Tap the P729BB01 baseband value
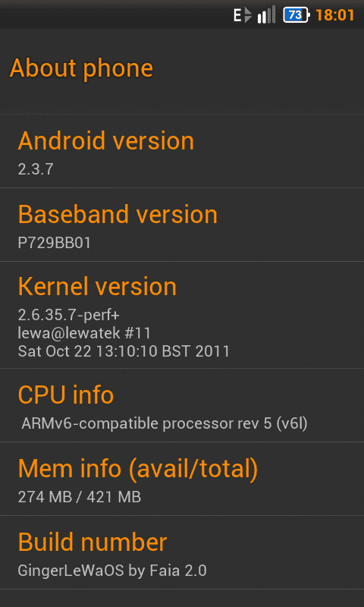The image size is (364, 607). (54, 243)
